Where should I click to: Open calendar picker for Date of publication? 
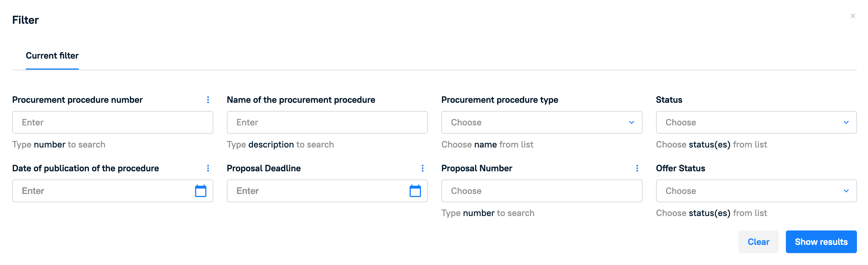pos(201,191)
